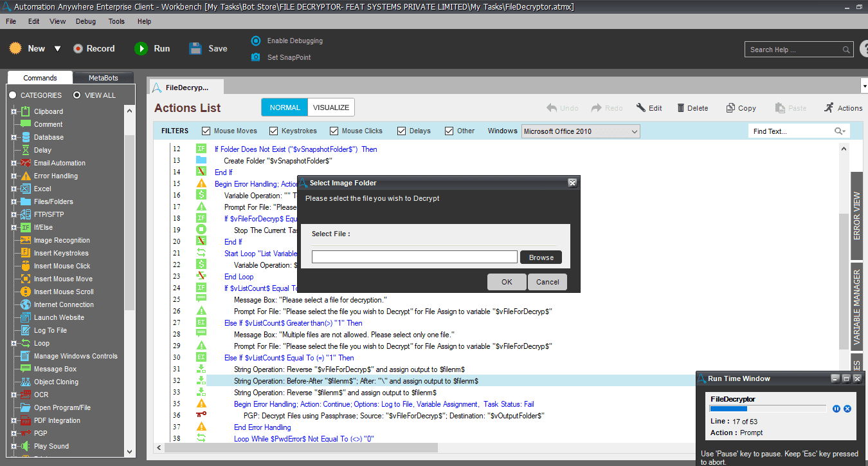The height and width of the screenshot is (466, 868).
Task: Switch to VISUALIZE view mode
Action: coord(331,107)
